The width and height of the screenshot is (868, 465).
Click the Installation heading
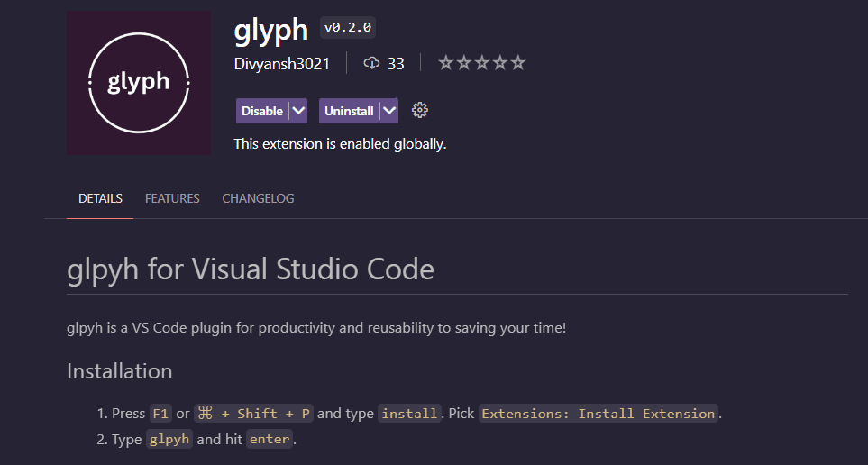pos(120,371)
